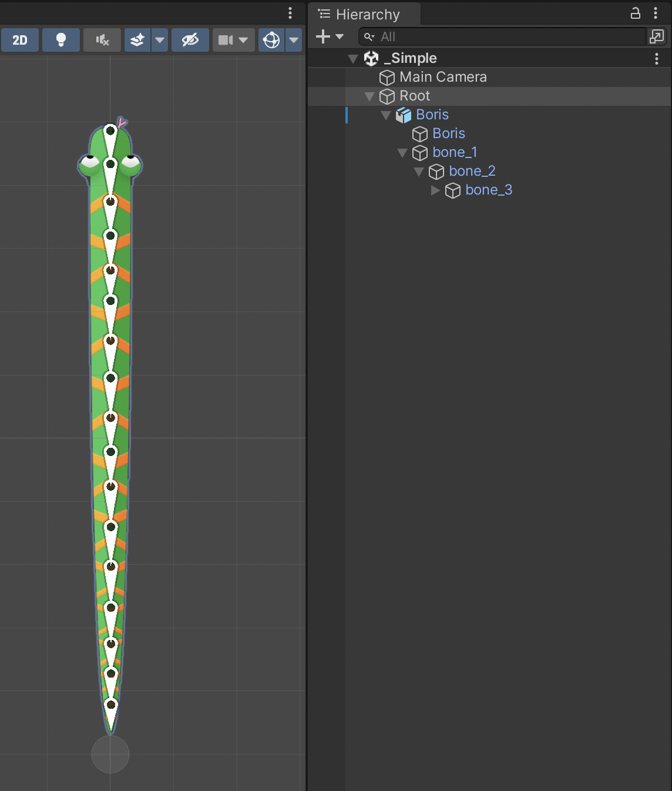This screenshot has height=791, width=672.
Task: Collapse the Root object in the Hierarchy
Action: pos(369,96)
